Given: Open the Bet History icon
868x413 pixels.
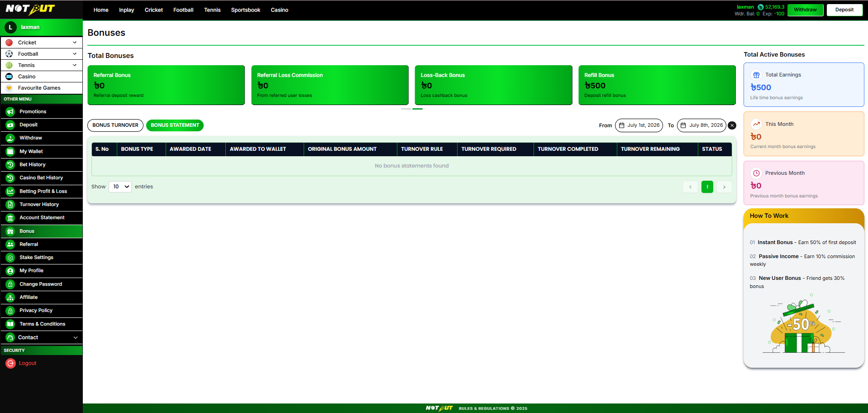Looking at the screenshot, I should [x=10, y=165].
